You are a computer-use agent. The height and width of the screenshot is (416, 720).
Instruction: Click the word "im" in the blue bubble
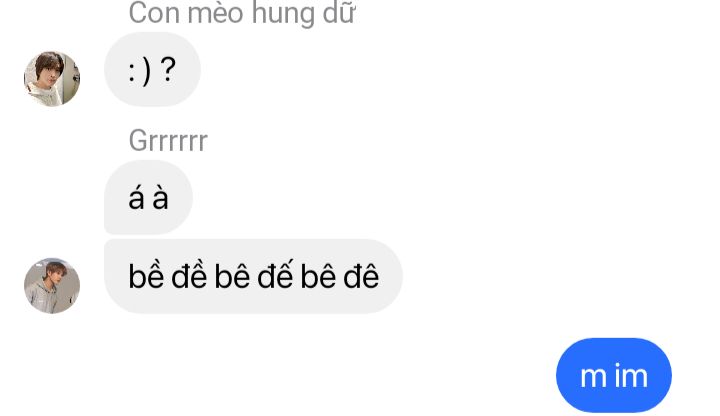coord(631,376)
